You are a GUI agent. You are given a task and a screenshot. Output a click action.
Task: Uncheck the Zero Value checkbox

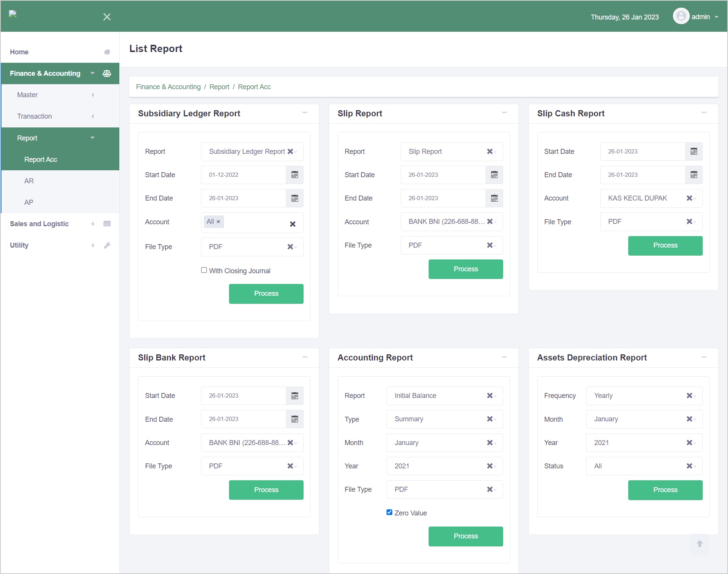pyautogui.click(x=389, y=512)
